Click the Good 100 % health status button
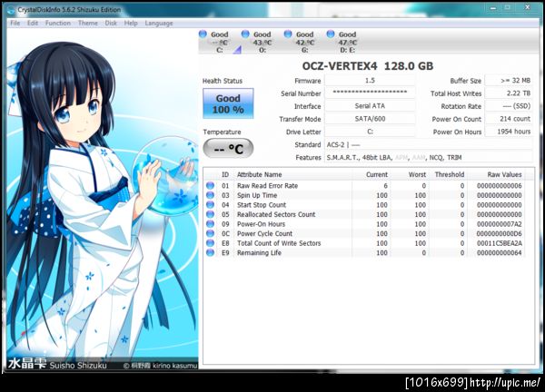 (228, 103)
